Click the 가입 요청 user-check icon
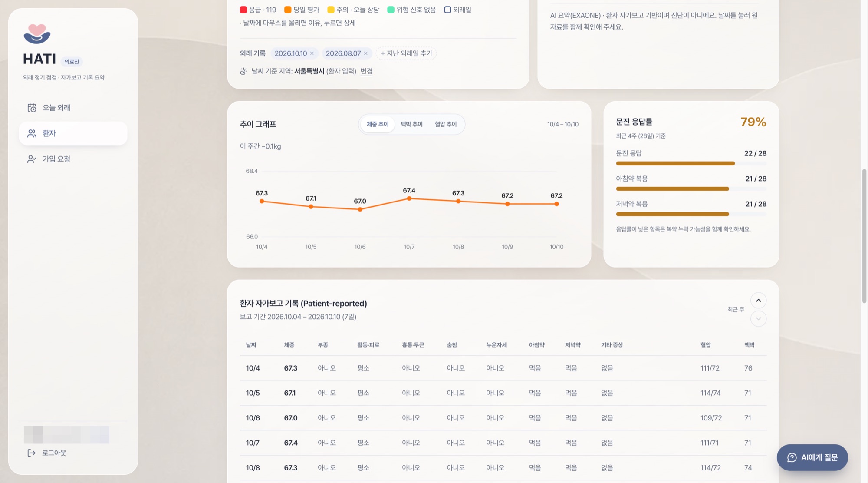This screenshot has width=868, height=483. (32, 159)
